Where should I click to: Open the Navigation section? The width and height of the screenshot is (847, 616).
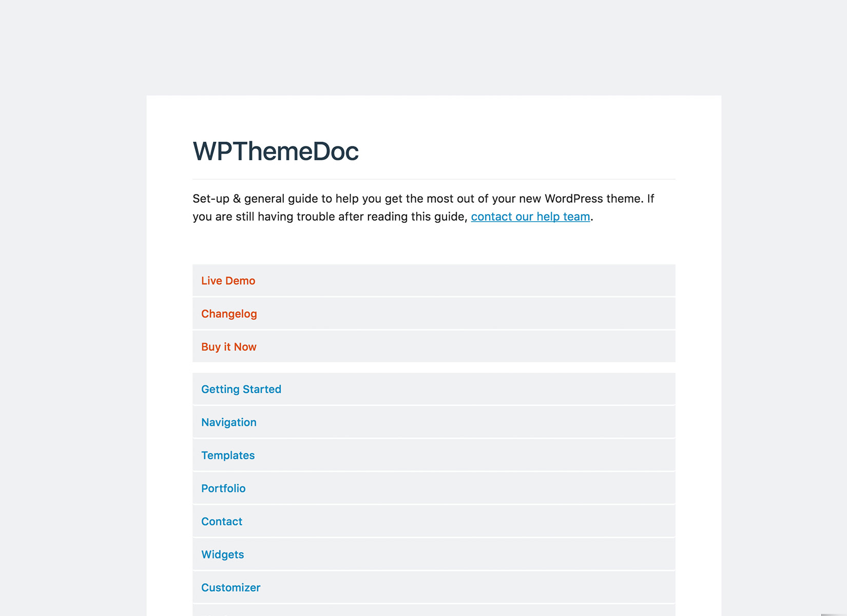coord(228,422)
